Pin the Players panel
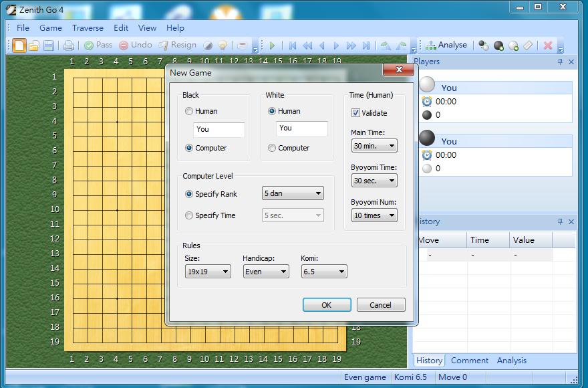 click(x=560, y=62)
